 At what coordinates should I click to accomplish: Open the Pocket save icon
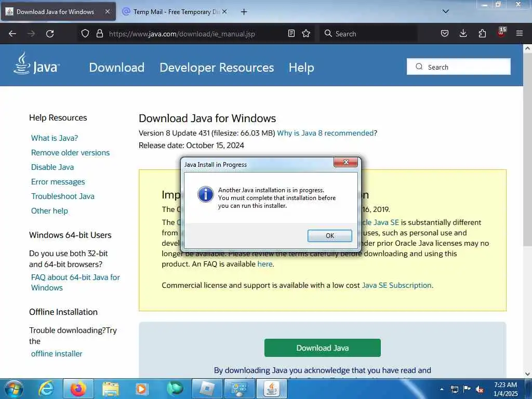click(x=445, y=33)
